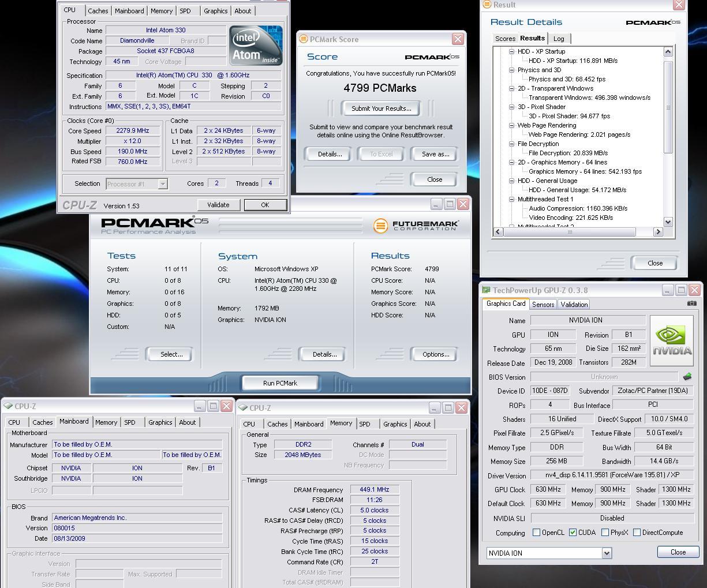This screenshot has height=588, width=707.
Task: Click the PCMark Score window title icon
Action: click(303, 39)
